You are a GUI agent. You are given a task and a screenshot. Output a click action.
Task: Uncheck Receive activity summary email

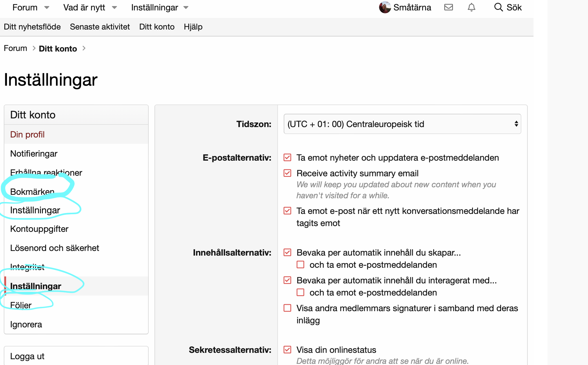pos(287,173)
